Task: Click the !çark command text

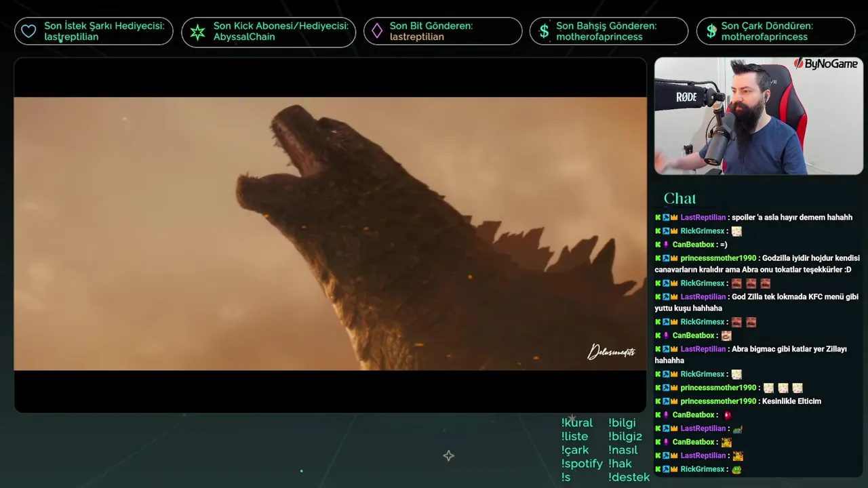Action: click(x=575, y=450)
